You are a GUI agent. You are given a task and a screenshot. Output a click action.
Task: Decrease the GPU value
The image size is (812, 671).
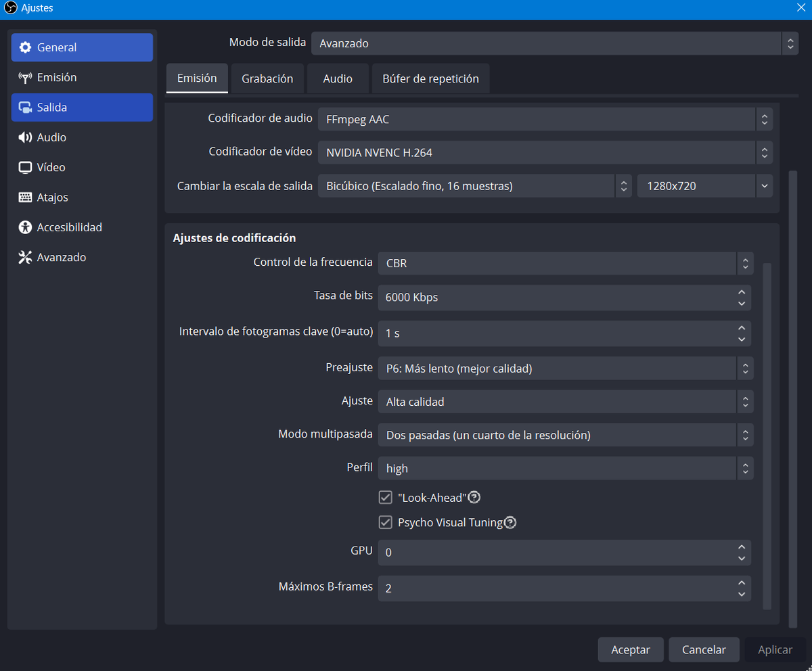[742, 558]
